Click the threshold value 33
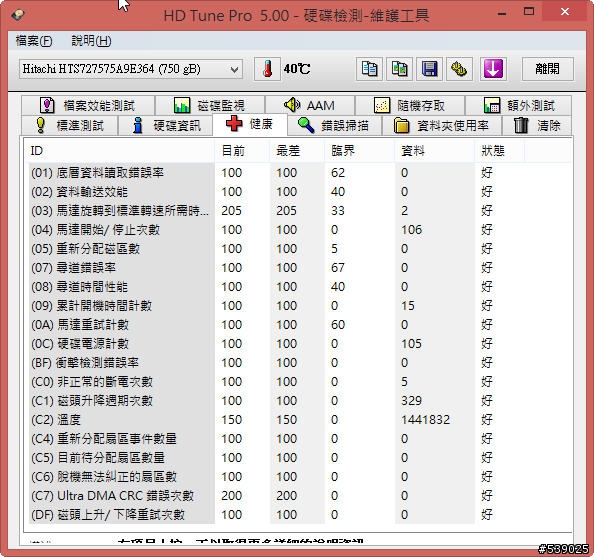The width and height of the screenshot is (594, 557). click(338, 211)
